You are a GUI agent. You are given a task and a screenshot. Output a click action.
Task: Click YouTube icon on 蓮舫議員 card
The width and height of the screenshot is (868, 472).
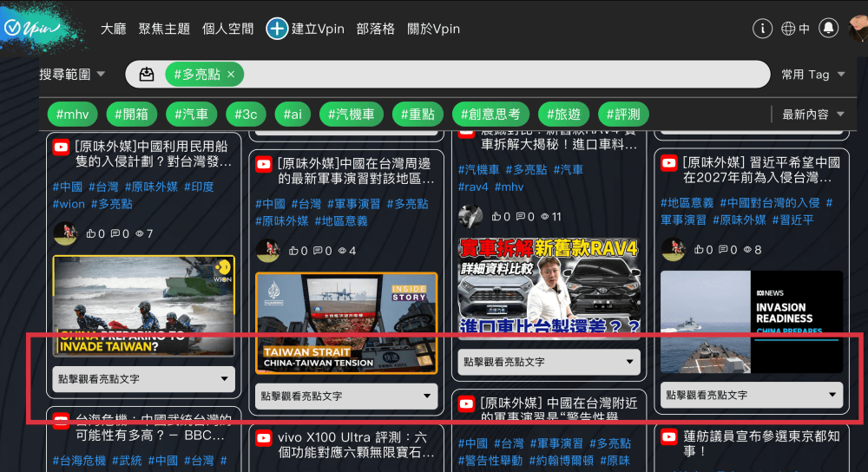668,437
